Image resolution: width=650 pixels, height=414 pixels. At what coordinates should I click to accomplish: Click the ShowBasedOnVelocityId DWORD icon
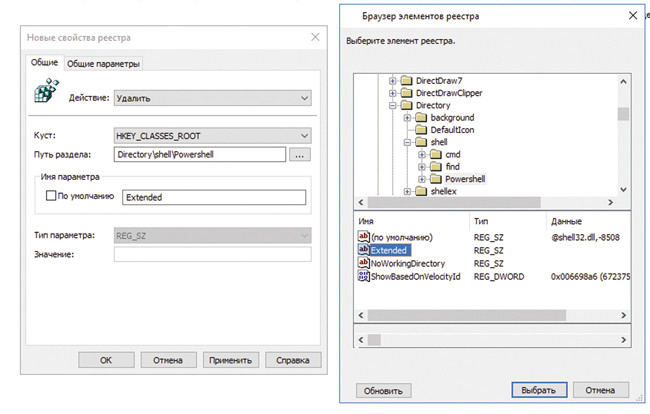coord(363,275)
